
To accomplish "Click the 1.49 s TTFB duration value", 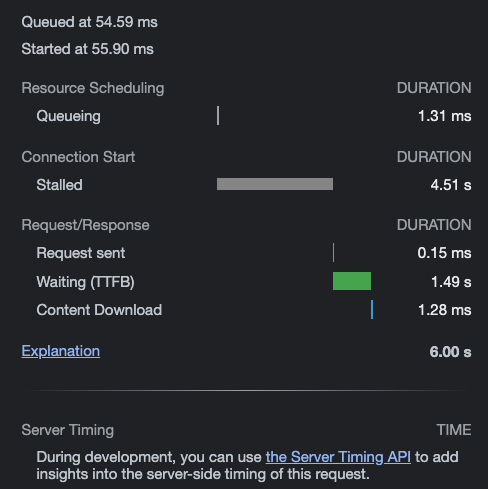I will (x=451, y=282).
